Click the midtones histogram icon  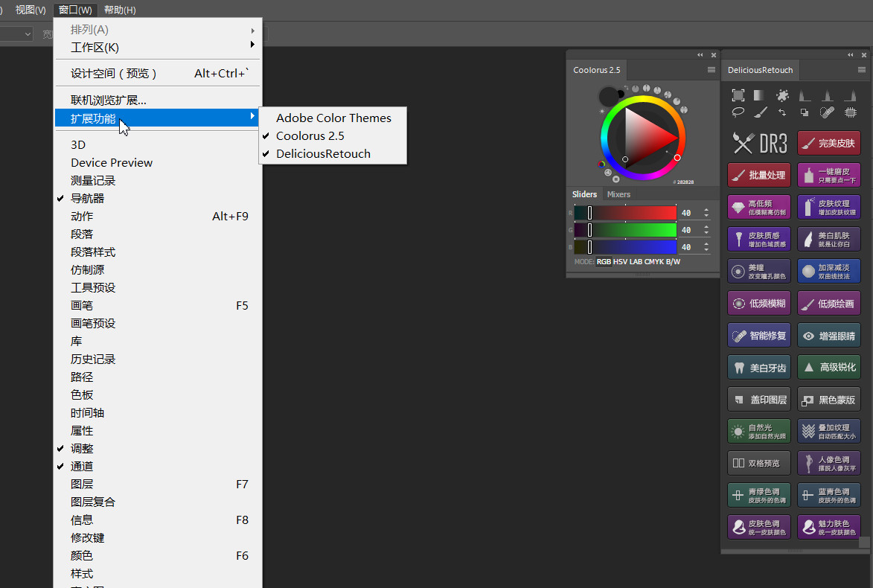tap(828, 95)
